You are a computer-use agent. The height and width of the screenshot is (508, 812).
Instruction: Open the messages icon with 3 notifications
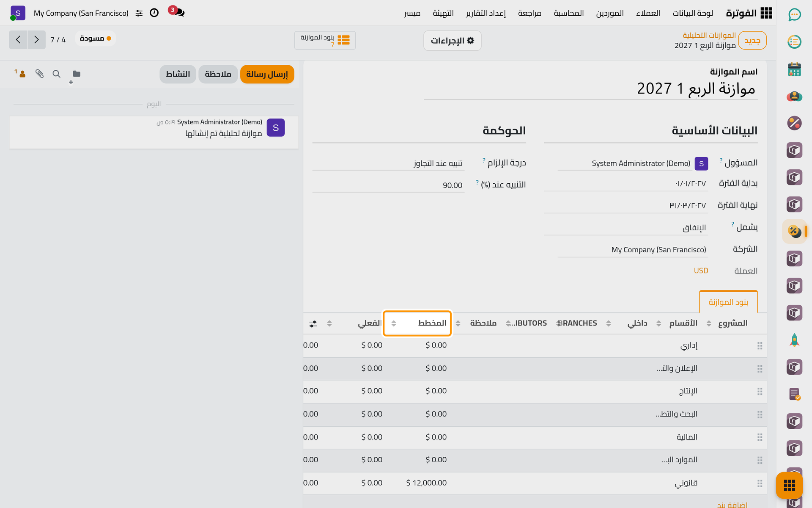point(177,12)
